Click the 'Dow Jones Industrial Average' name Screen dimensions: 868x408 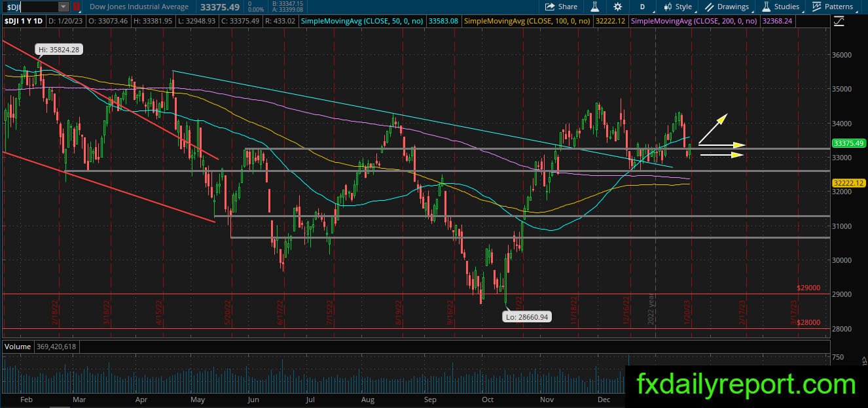pos(139,7)
